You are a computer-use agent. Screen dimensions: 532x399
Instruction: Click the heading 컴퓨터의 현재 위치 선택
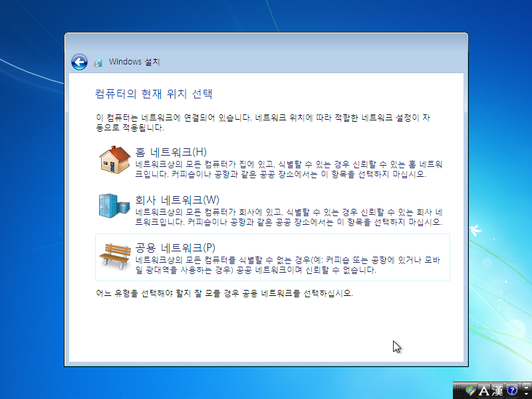(154, 94)
